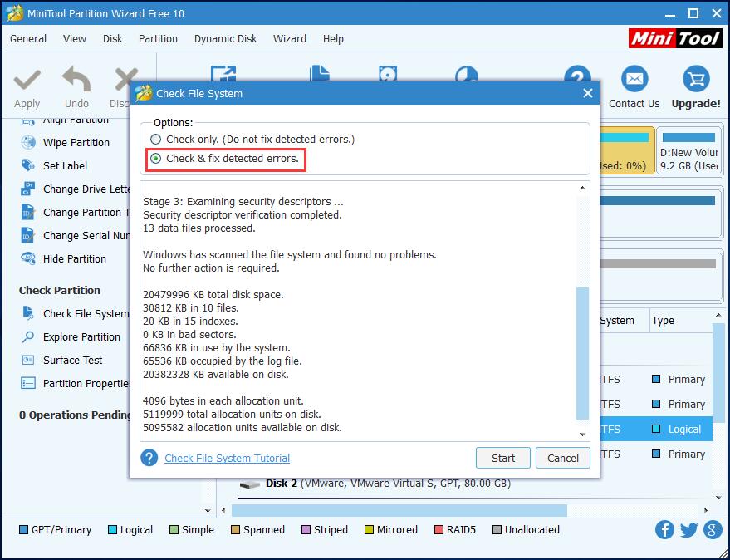Click scroll up arrow in results log

tap(582, 188)
